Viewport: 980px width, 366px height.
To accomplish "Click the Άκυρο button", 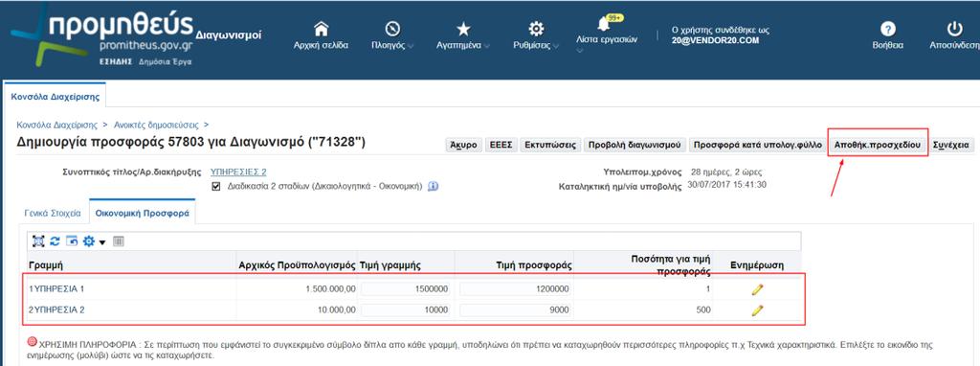I will coord(463,145).
